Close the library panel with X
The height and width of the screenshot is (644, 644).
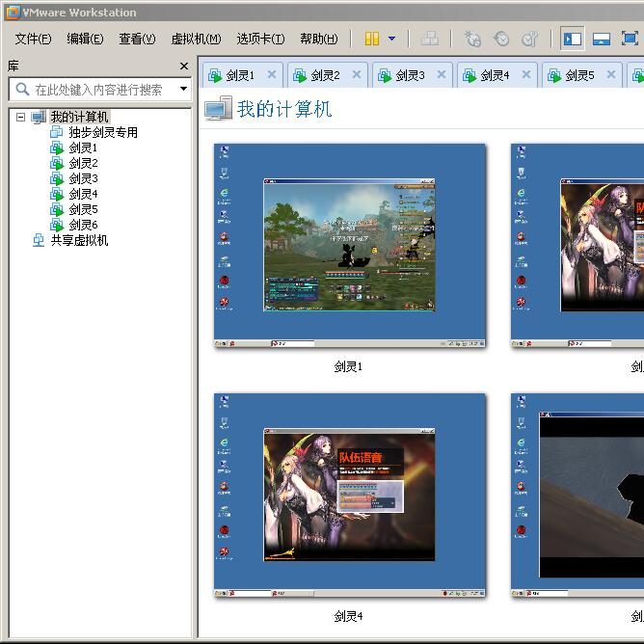tap(184, 66)
